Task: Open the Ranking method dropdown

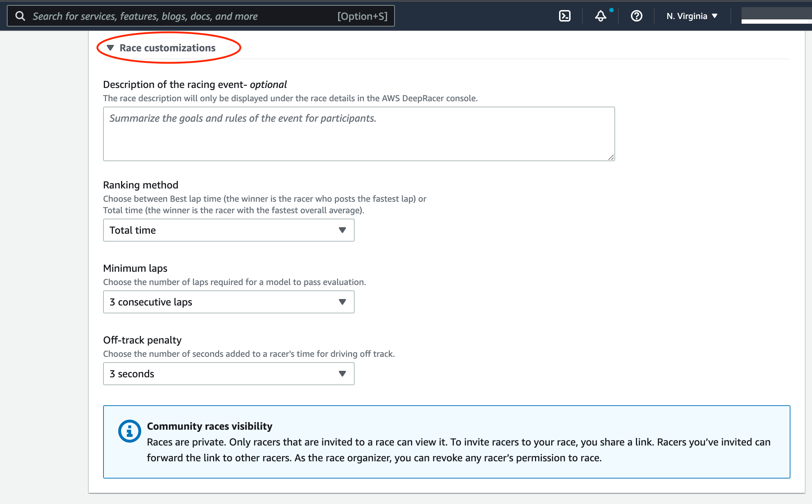Action: [229, 230]
